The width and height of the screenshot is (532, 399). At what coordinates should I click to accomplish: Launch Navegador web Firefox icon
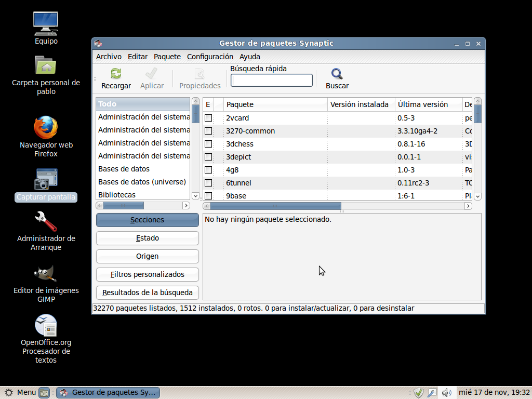(x=46, y=127)
